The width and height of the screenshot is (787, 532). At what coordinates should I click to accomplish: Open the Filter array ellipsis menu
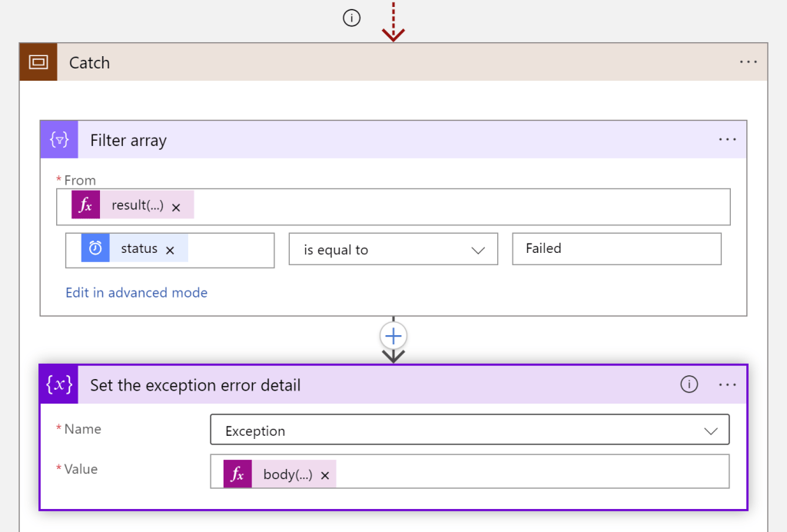[727, 140]
